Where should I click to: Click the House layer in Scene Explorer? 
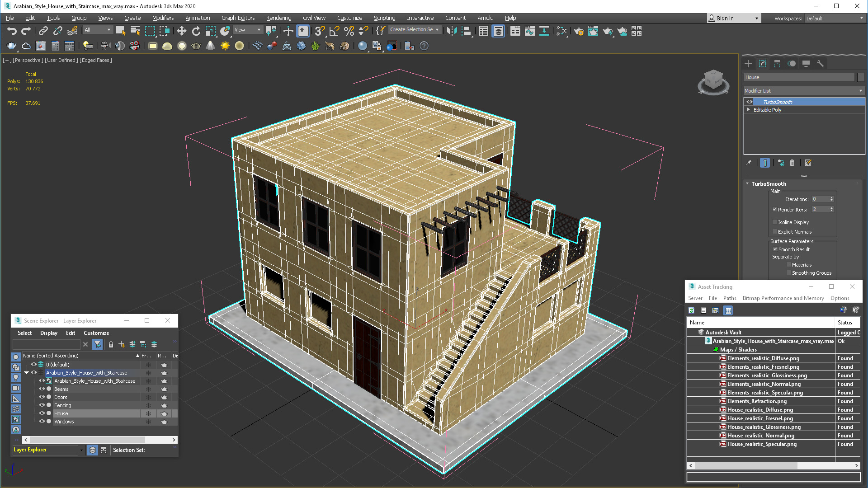pos(61,413)
